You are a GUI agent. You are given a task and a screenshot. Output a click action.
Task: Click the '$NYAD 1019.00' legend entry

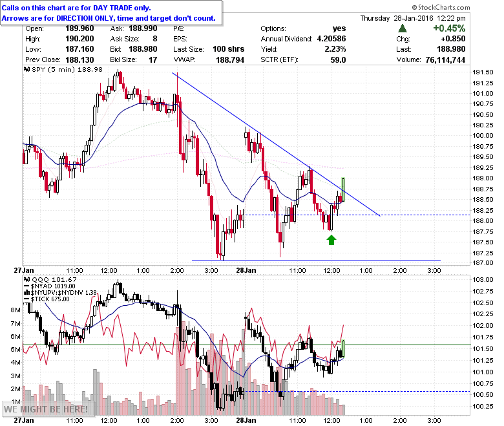53,286
